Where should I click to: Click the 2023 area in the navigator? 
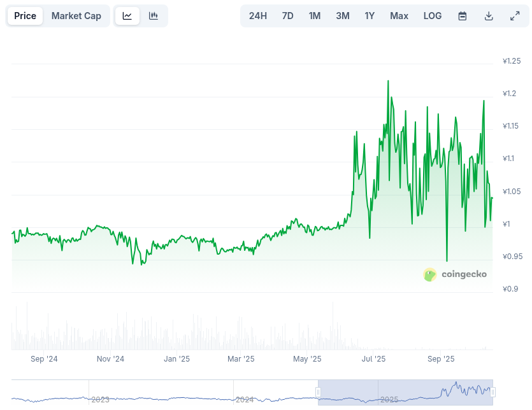point(100,399)
